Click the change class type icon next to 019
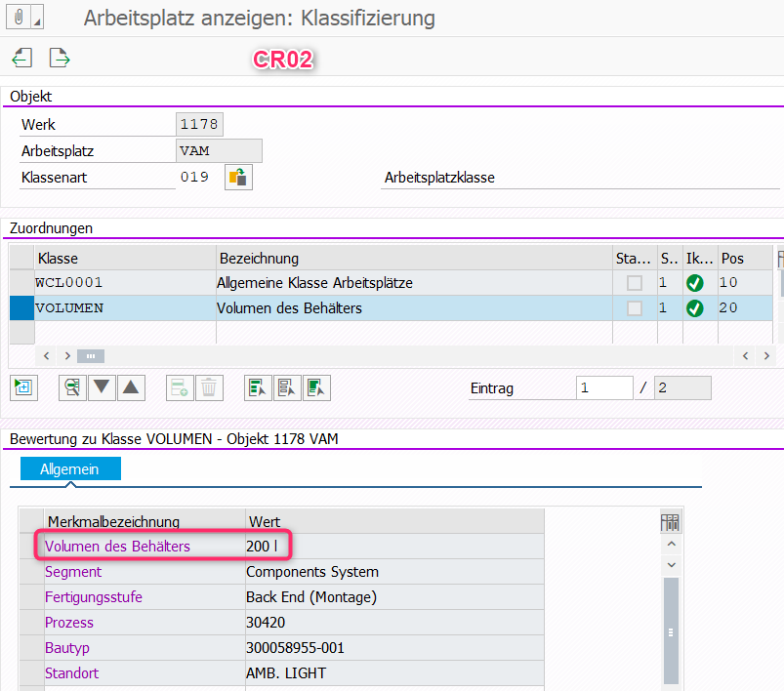Image resolution: width=784 pixels, height=691 pixels. (238, 178)
